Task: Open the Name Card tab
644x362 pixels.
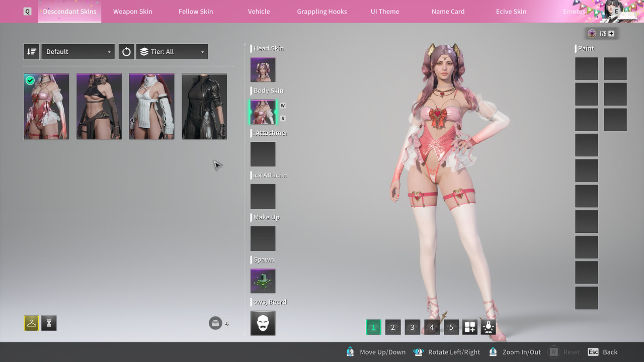Action: pos(448,12)
